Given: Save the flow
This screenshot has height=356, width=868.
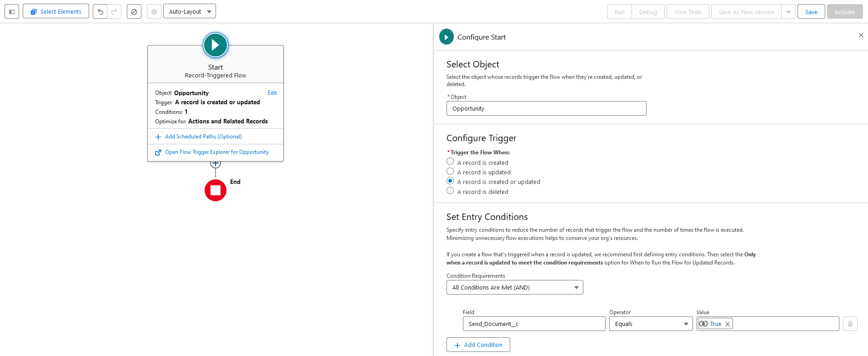Looking at the screenshot, I should coord(811,12).
